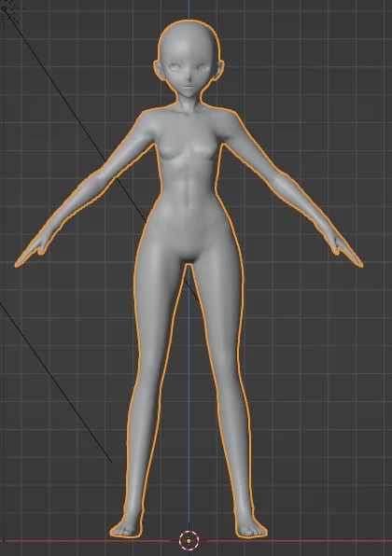Viewport: 392px width, 556px height.
Task: Click the 3D cursor at the world origin
Action: (189, 540)
